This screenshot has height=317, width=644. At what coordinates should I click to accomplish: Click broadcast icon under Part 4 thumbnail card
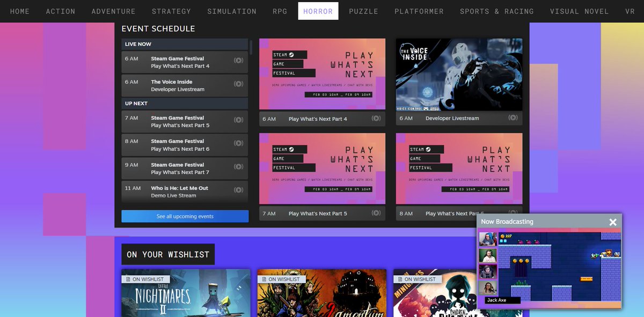376,119
